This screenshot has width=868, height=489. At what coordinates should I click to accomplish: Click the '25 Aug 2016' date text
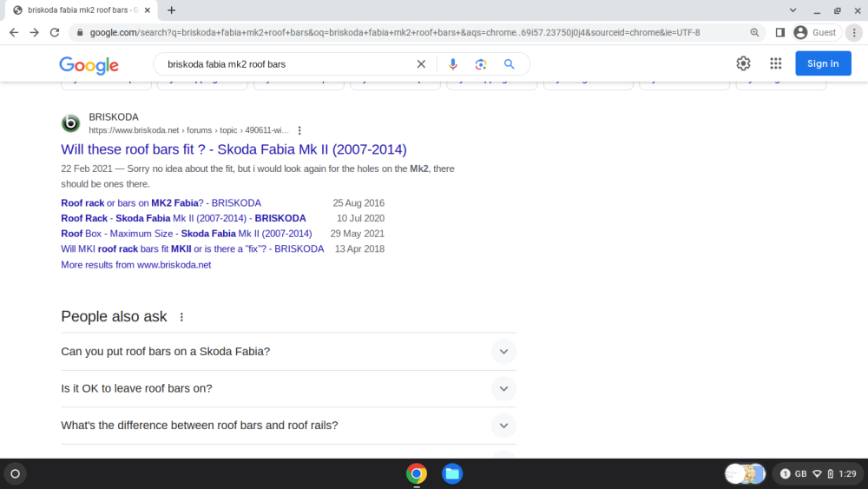tap(358, 203)
